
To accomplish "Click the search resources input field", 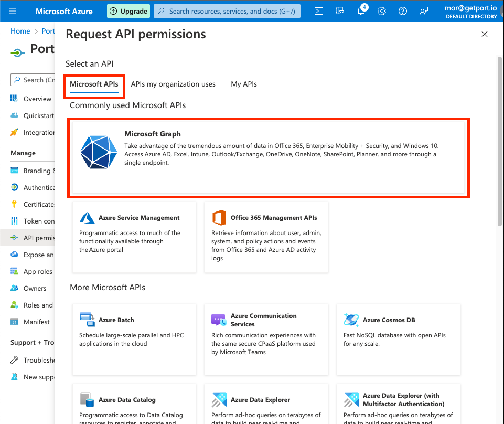I will click(x=232, y=11).
